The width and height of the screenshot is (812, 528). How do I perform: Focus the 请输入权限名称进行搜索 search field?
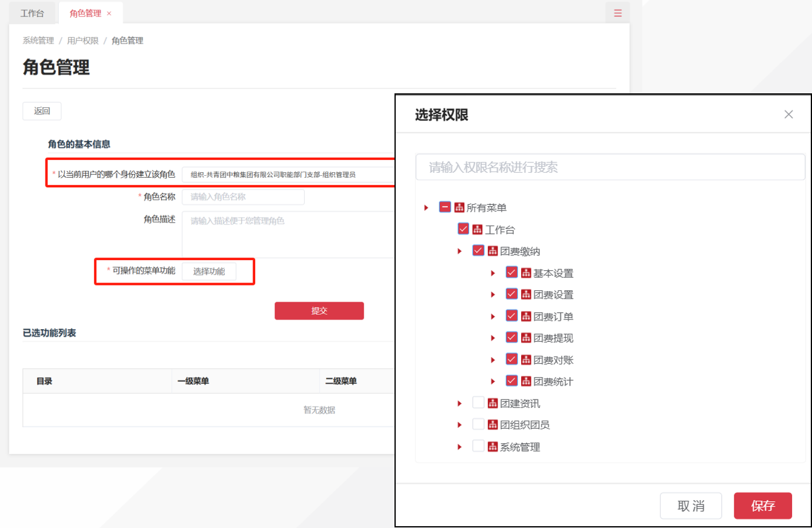pyautogui.click(x=610, y=167)
